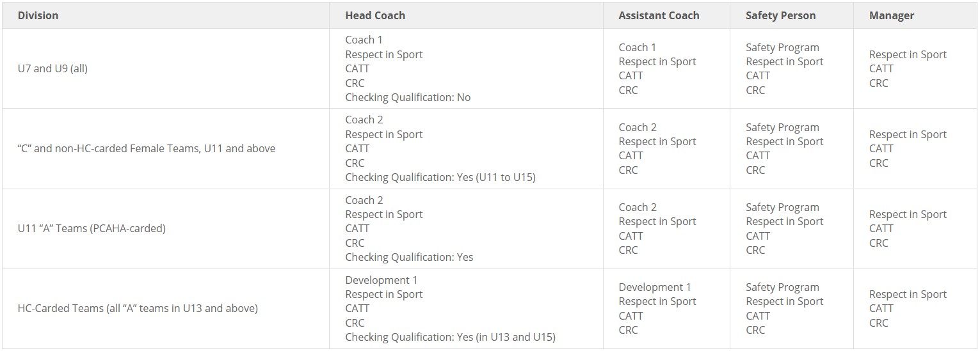
Task: Click "Respect in Sport" in U7 Manager cell
Action: click(x=907, y=54)
